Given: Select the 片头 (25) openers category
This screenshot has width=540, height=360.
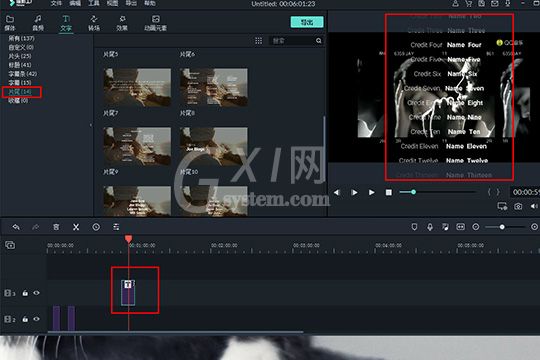Looking at the screenshot, I should pos(20,56).
